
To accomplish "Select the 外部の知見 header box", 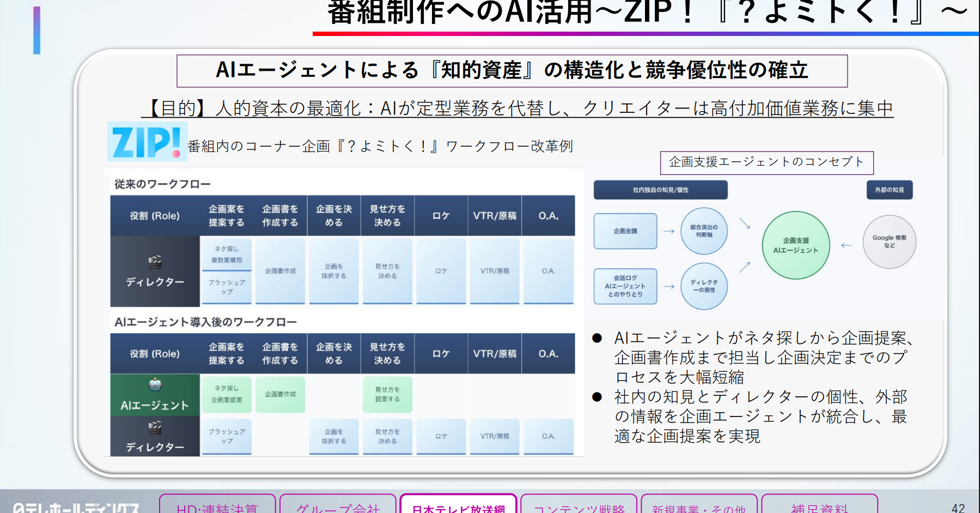I will click(x=890, y=190).
